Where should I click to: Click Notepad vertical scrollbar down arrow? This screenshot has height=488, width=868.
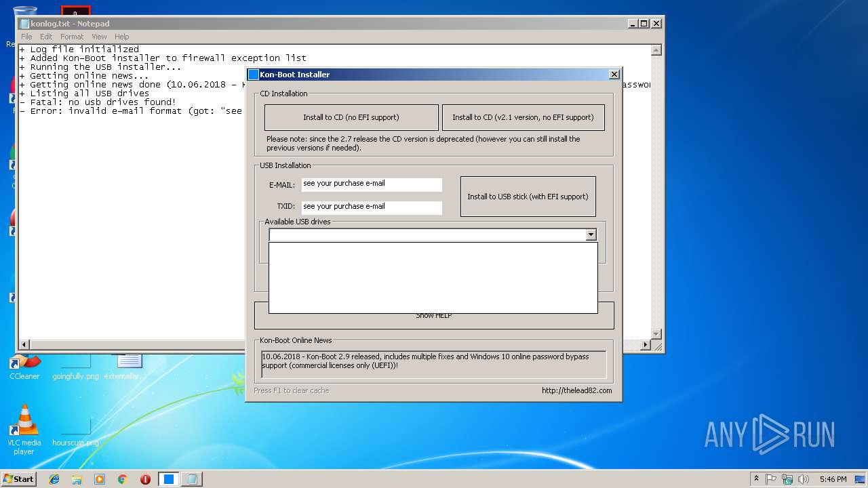[x=656, y=334]
